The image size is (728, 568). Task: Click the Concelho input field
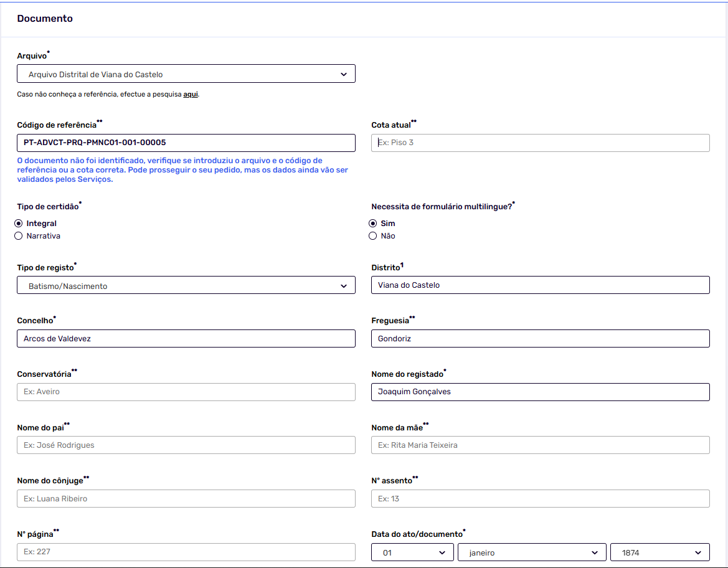[186, 339]
